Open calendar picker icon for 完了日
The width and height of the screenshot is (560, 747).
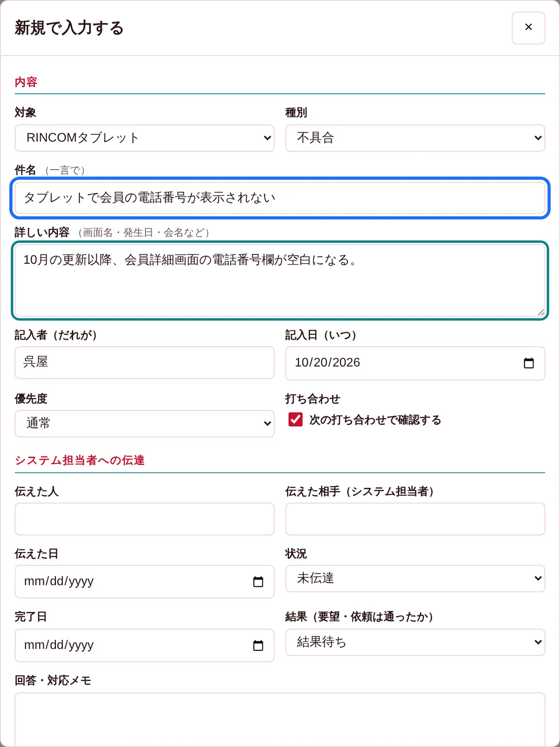258,645
